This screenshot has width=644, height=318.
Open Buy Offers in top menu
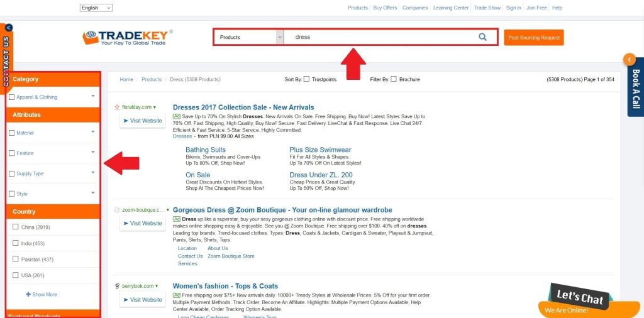click(x=385, y=8)
